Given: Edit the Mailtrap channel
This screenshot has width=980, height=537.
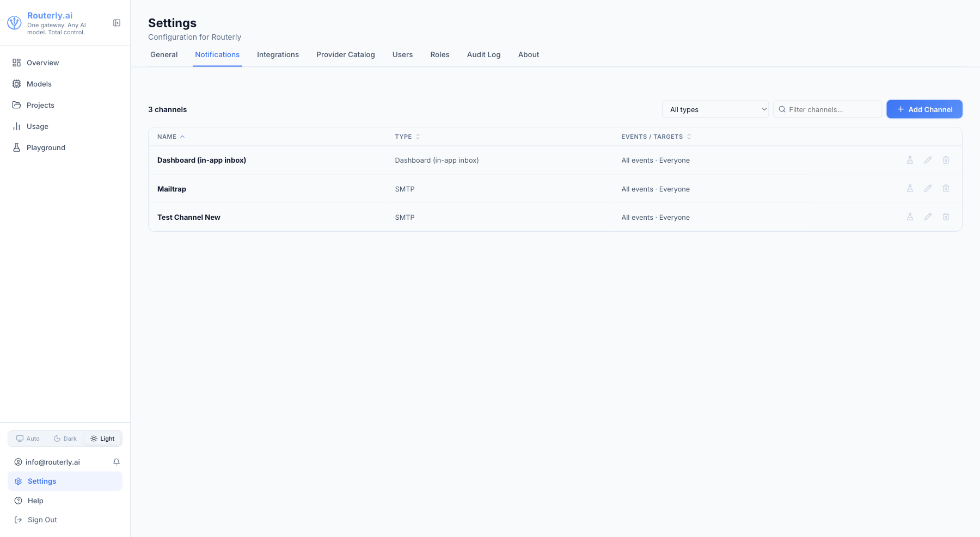Looking at the screenshot, I should click(x=928, y=188).
